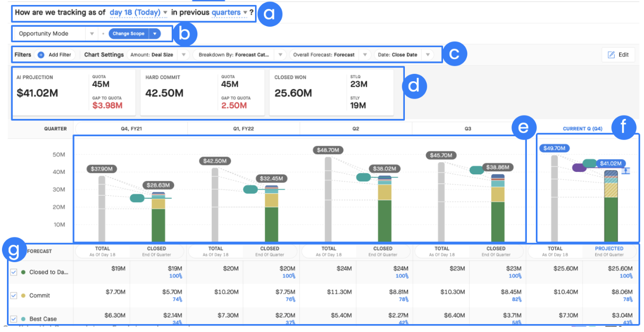Click the teal Best Case color dot
Image resolution: width=644 pixels, height=332 pixels.
[23, 319]
